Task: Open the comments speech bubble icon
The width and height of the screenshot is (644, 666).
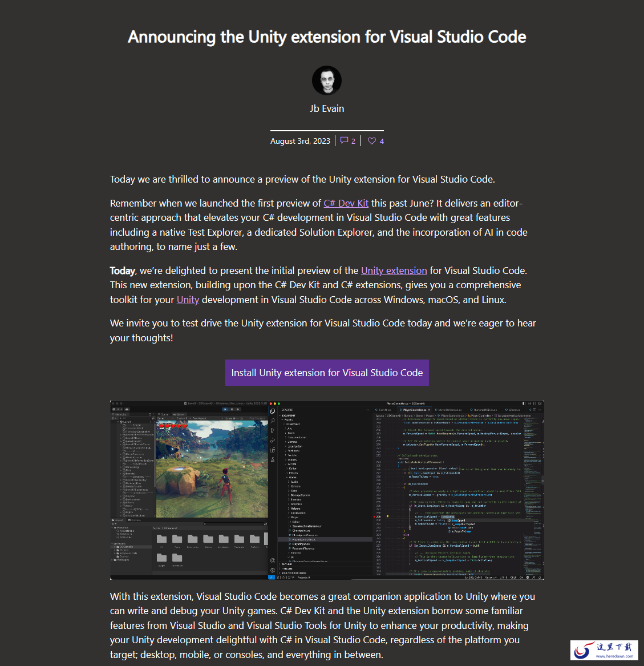Action: 344,140
